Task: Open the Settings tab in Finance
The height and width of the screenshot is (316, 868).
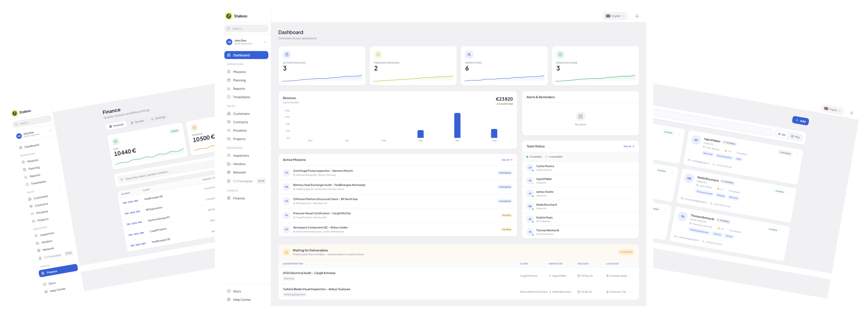Action: point(158,118)
